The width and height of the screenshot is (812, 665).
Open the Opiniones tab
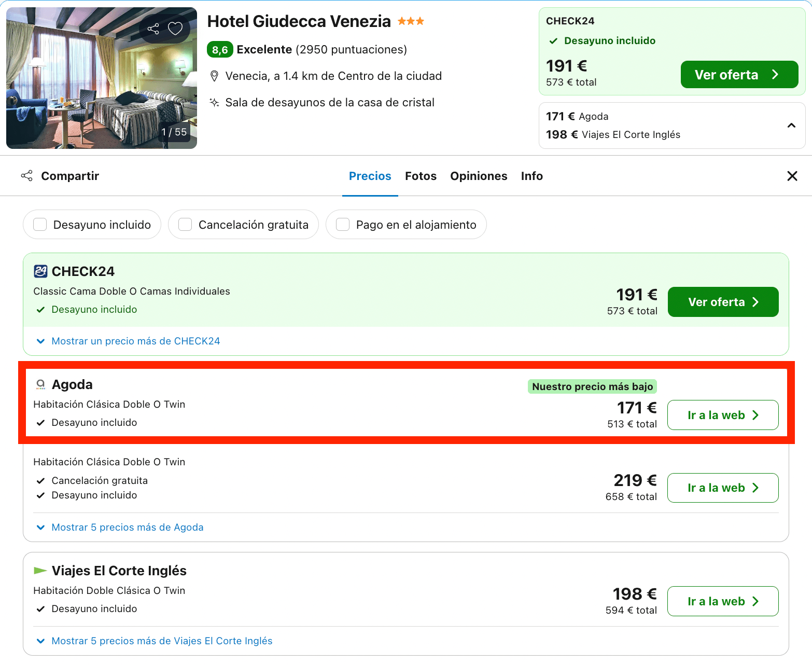pos(479,176)
